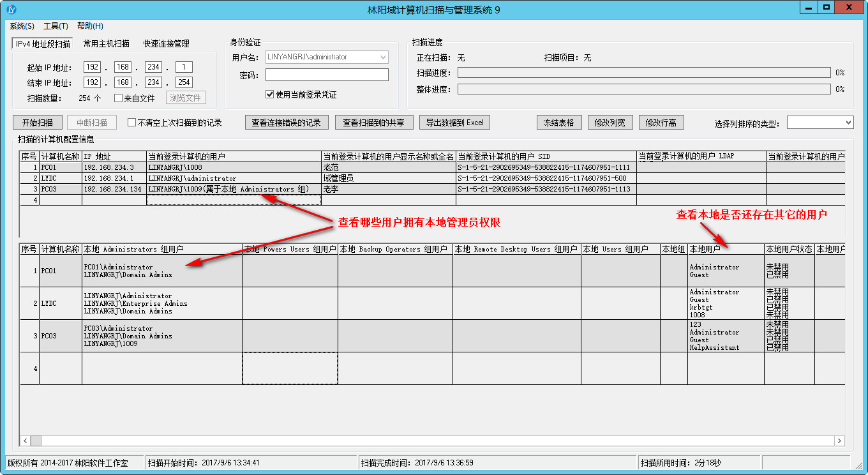The image size is (868, 475).
Task: Open the 系统(S) menu
Action: 22,26
